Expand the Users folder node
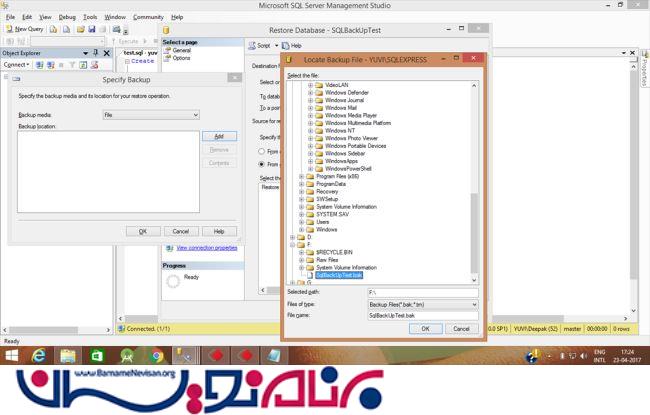This screenshot has width=650, height=415. (302, 222)
